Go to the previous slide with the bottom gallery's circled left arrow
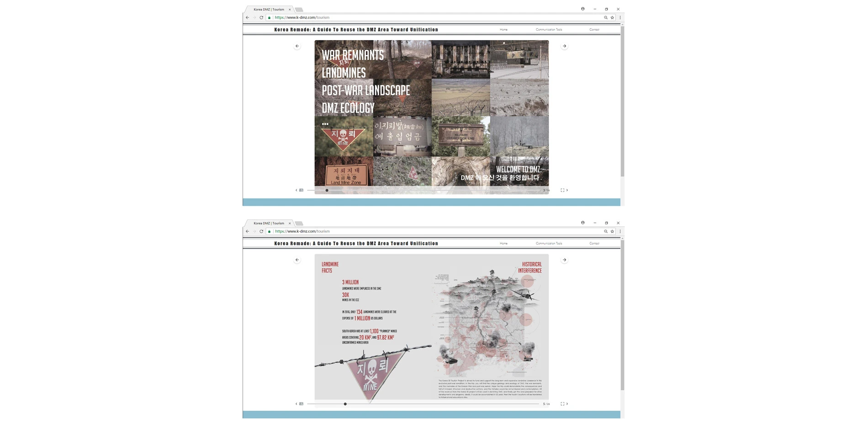Viewport: 868px width, 423px height. [x=297, y=260]
